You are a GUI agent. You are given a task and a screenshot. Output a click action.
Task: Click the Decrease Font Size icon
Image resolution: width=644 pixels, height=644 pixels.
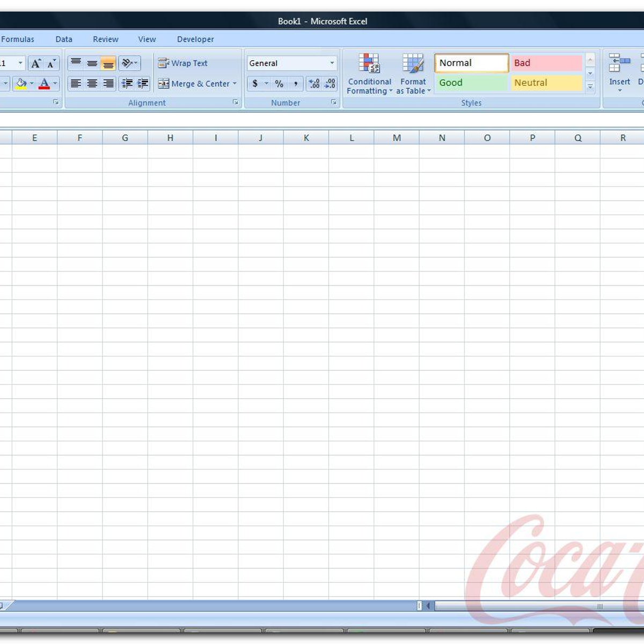point(51,63)
